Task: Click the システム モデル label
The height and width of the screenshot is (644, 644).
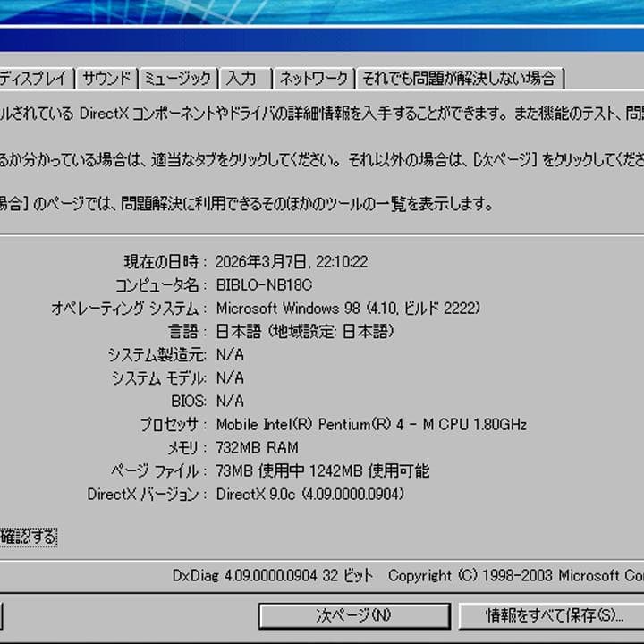Action: [x=159, y=377]
